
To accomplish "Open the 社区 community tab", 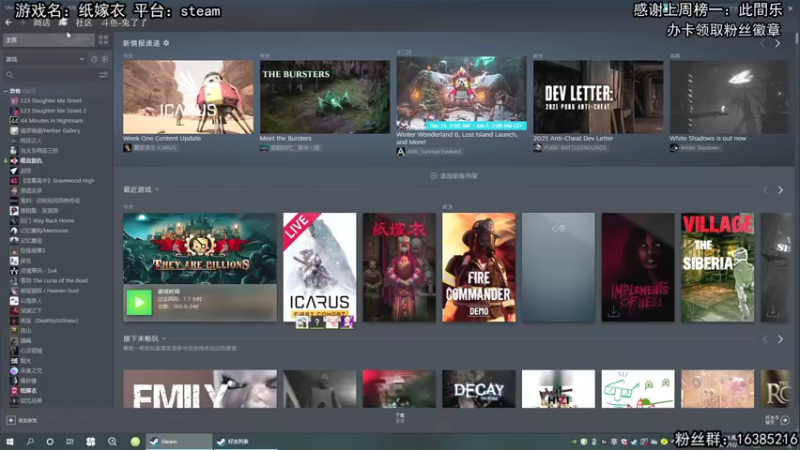I will click(x=84, y=23).
